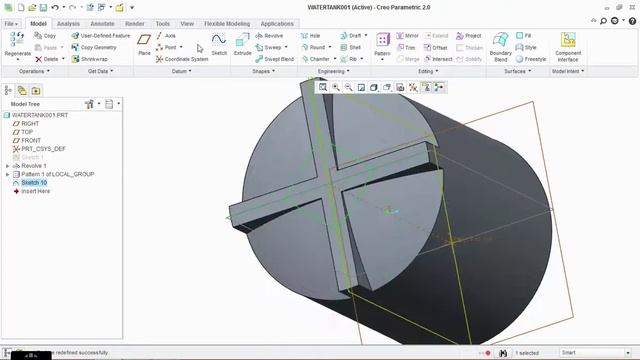Open the Style surface tool
Image resolution: width=640 pixels, height=360 pixels.
pos(526,47)
